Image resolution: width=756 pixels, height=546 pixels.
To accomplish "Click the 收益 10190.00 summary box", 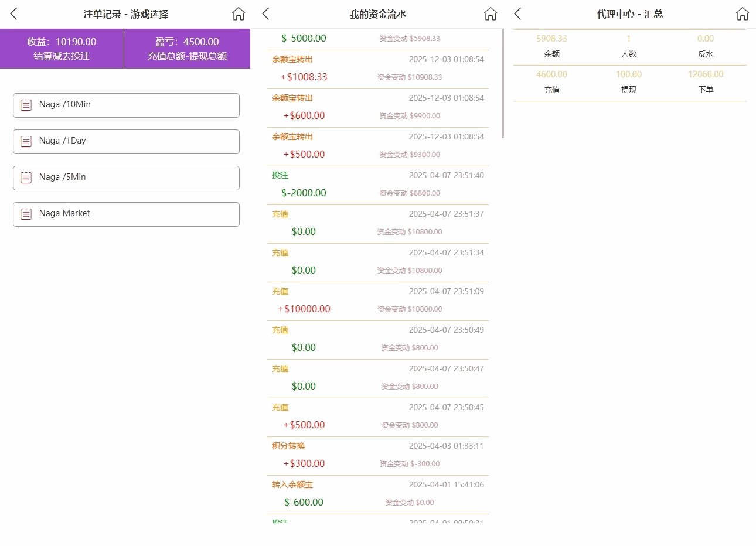I will [62, 49].
